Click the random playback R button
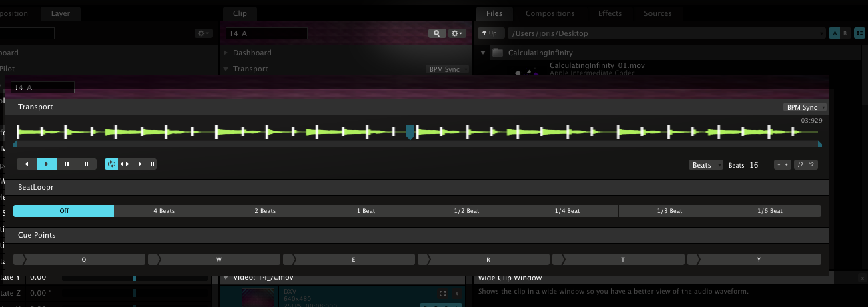Image resolution: width=868 pixels, height=307 pixels. [x=86, y=164]
